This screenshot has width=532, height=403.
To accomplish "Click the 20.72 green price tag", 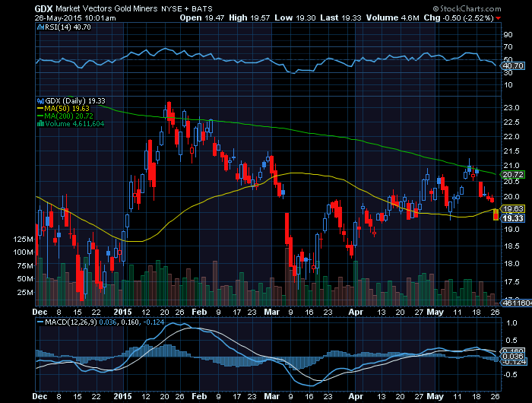I will 513,175.
